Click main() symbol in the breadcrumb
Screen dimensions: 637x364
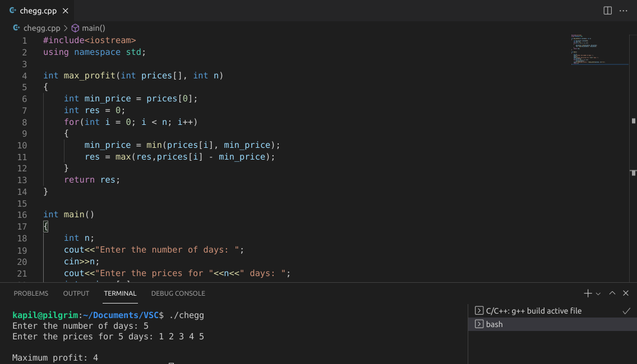[x=94, y=28]
